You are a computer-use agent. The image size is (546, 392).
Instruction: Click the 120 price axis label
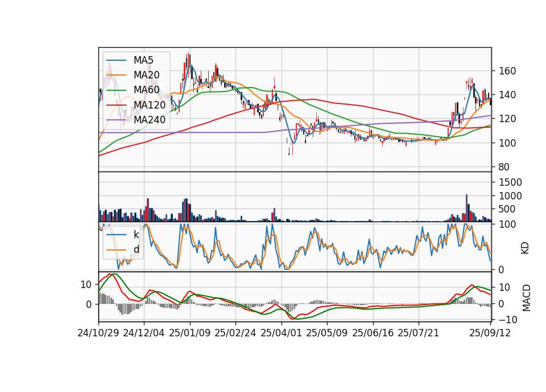pyautogui.click(x=507, y=119)
